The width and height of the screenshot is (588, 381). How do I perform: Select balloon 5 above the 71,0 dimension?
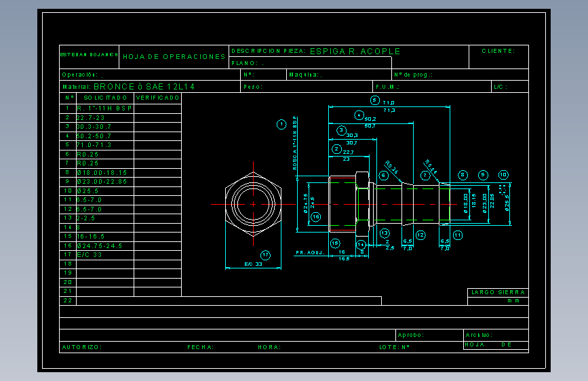coord(374,100)
